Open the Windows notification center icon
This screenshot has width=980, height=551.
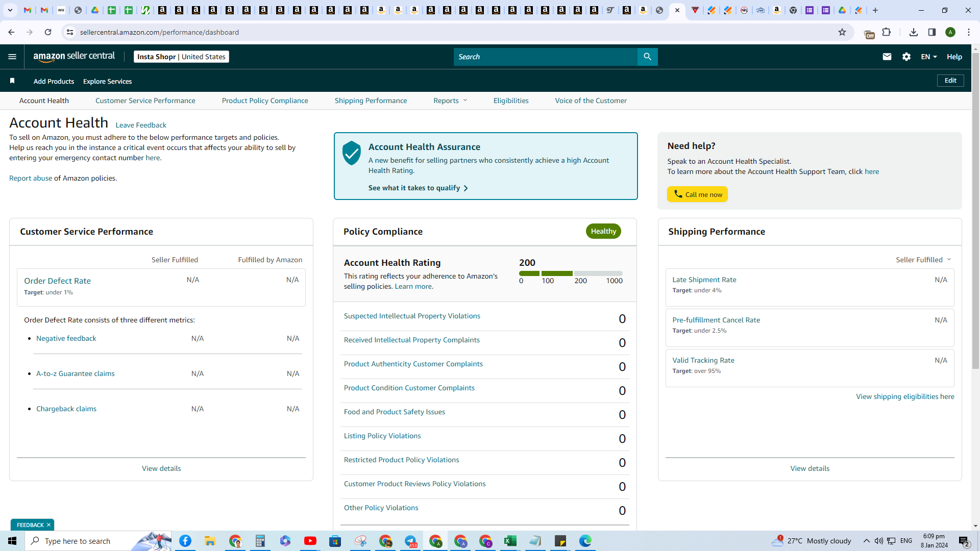964,541
